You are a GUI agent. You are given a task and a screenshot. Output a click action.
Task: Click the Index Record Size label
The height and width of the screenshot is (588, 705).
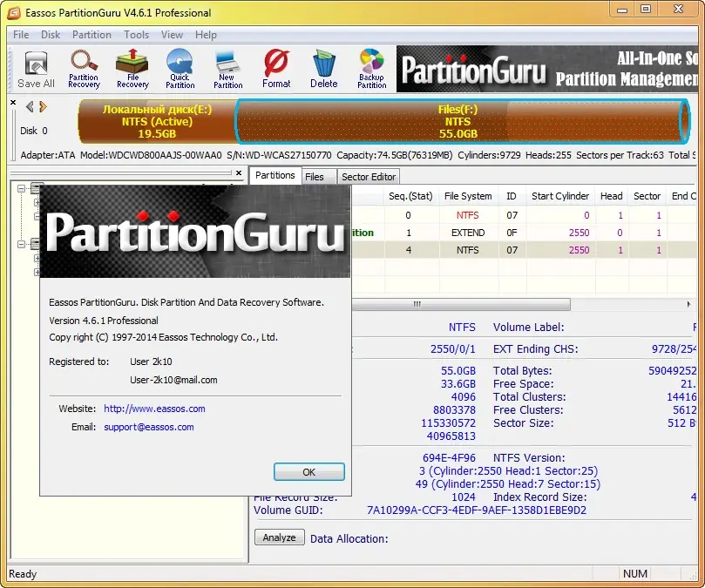pos(540,497)
